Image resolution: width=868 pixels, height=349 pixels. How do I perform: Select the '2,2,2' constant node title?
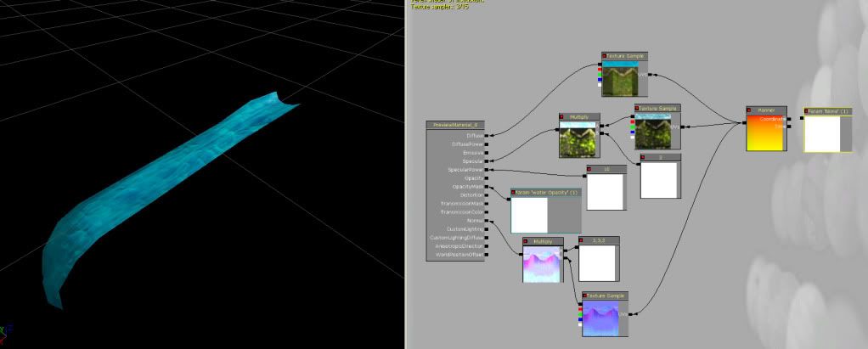[x=599, y=240]
